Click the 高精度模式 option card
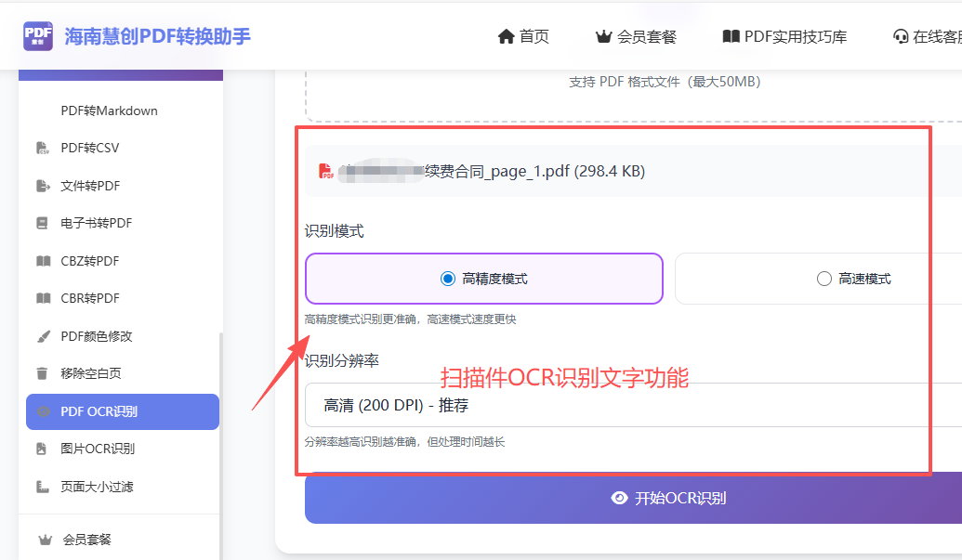Image resolution: width=962 pixels, height=560 pixels. click(x=484, y=279)
